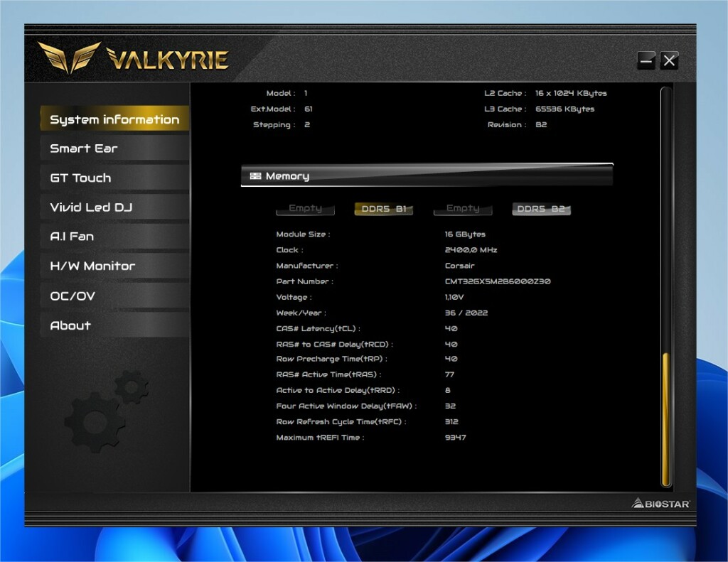Viewport: 728px width, 562px height.
Task: Click the Manufacturer value Corsair
Action: 459,266
